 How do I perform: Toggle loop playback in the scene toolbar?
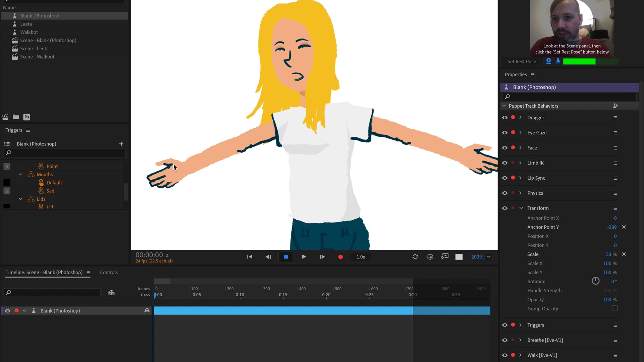[415, 257]
